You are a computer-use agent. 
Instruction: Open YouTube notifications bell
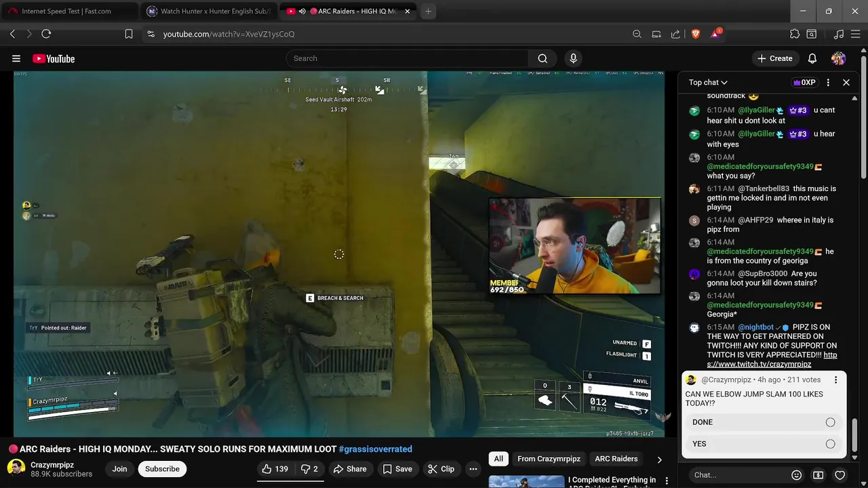tap(812, 58)
